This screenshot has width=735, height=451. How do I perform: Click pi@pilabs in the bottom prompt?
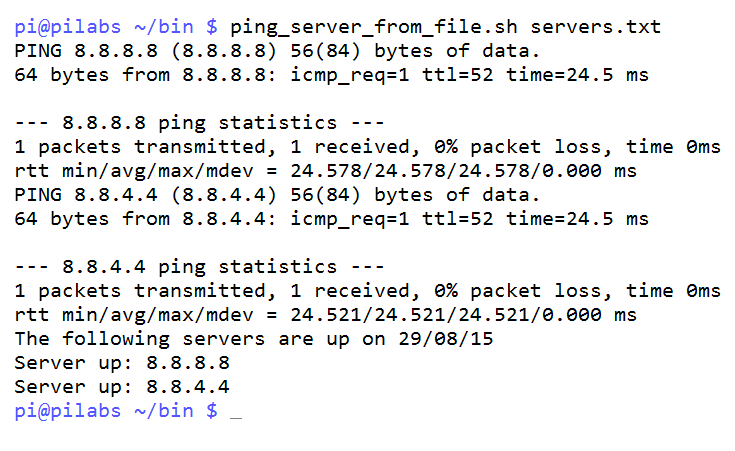click(68, 410)
